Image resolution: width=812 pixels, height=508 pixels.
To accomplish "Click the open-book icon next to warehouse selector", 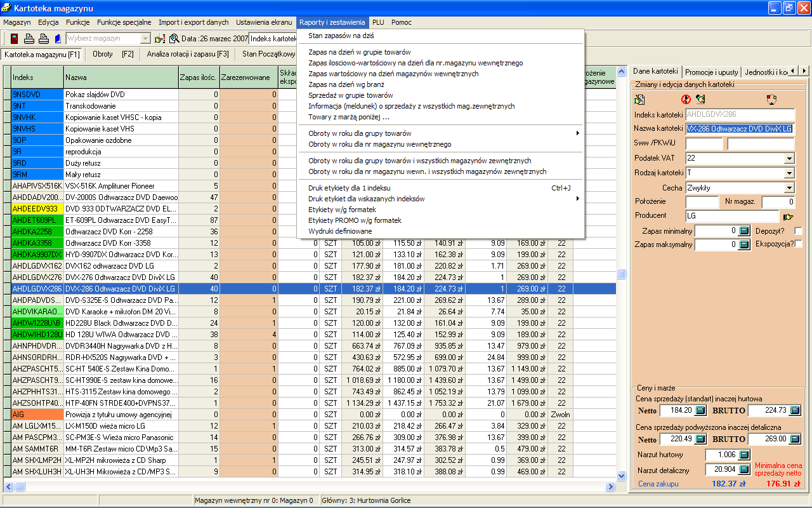I will point(57,39).
